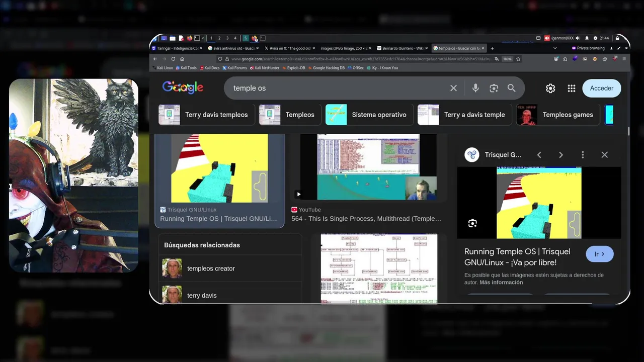Switch to workspace 3 in Kali panel

tap(227, 38)
